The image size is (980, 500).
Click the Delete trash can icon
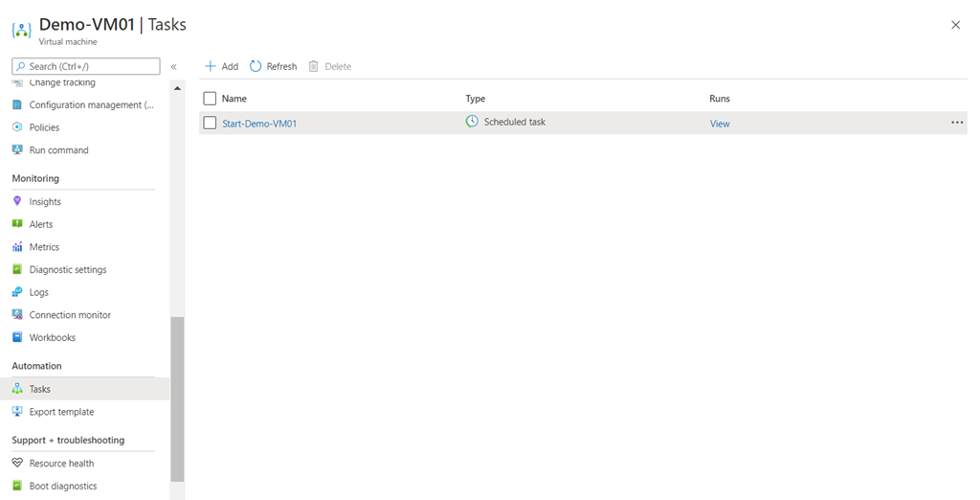tap(314, 66)
